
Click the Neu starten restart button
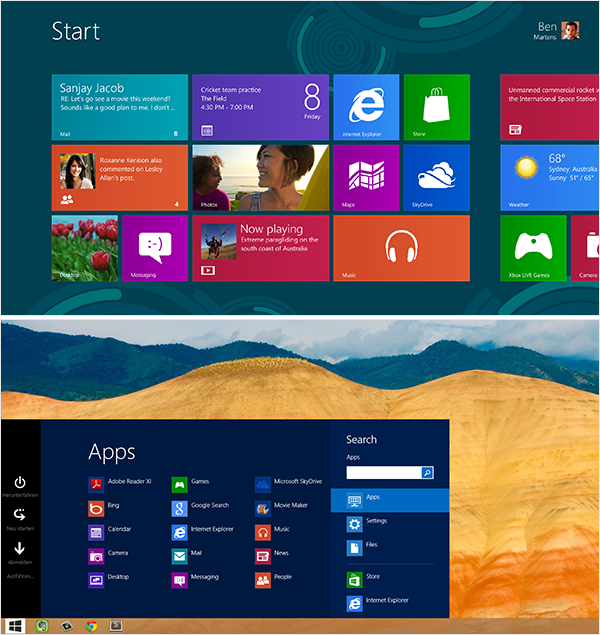tap(20, 515)
